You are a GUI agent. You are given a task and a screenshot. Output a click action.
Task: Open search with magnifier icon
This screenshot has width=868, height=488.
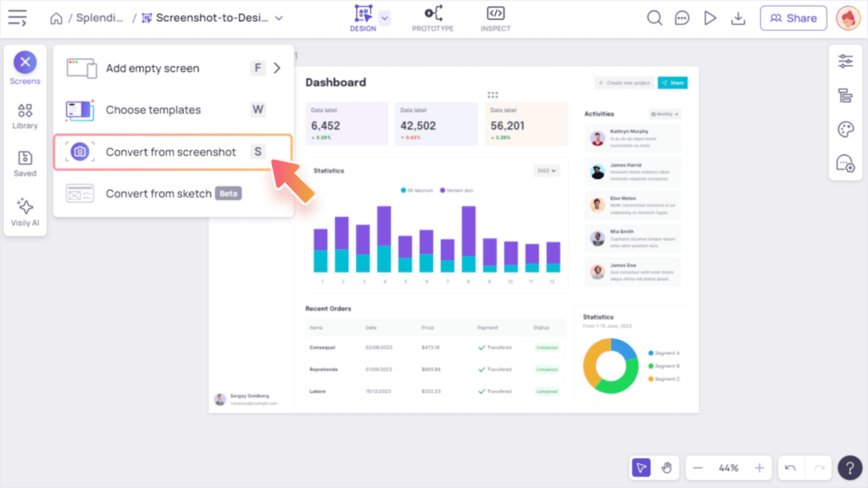click(654, 19)
